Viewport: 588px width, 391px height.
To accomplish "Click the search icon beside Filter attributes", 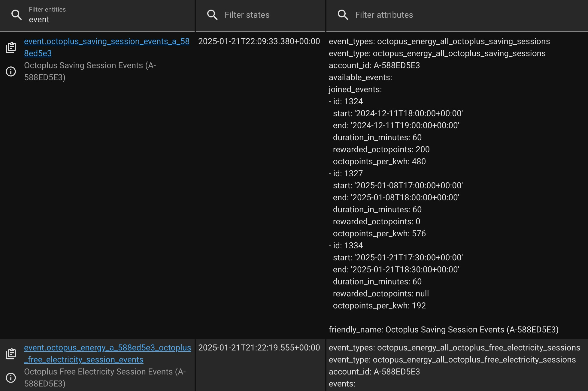I will (x=343, y=15).
